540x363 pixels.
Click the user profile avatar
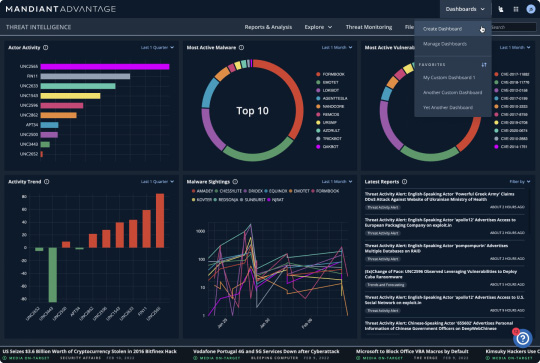click(531, 9)
